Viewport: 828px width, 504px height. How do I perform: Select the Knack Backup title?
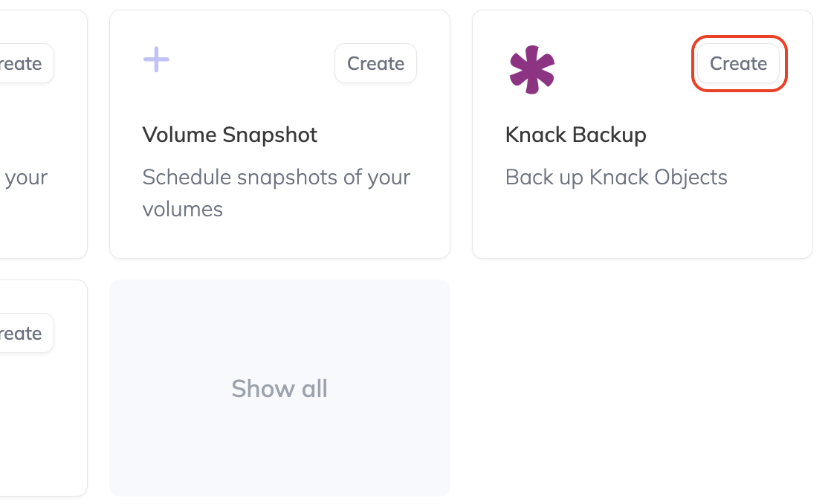coord(575,135)
